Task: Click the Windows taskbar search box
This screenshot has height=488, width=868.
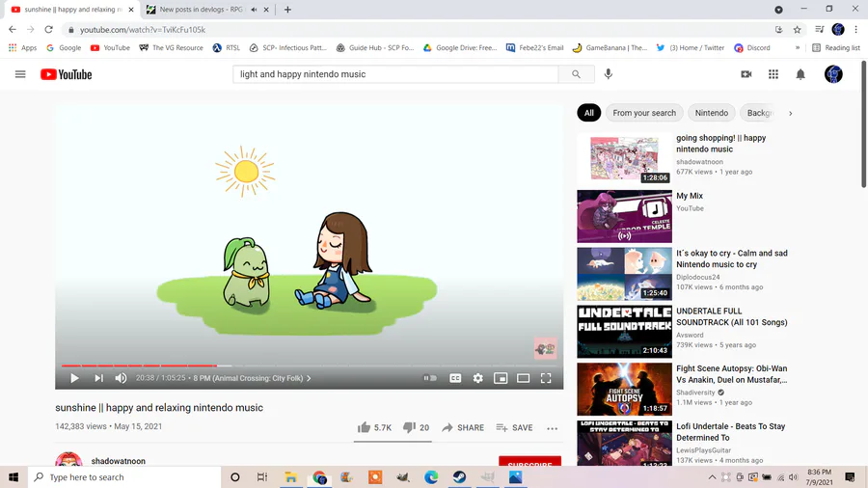Action: tap(124, 477)
